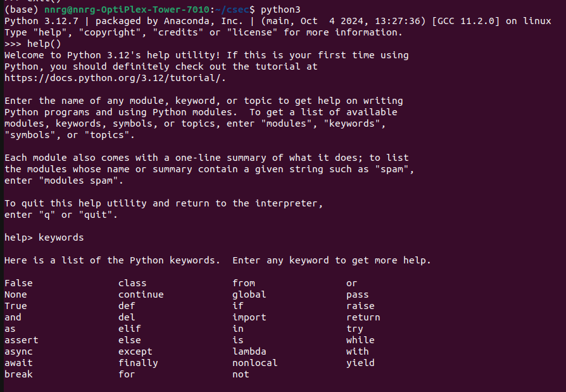The width and height of the screenshot is (566, 392).
Task: Click the green nnrg@nnrg-OptiPlex-Tower-7010 hostname
Action: [127, 9]
